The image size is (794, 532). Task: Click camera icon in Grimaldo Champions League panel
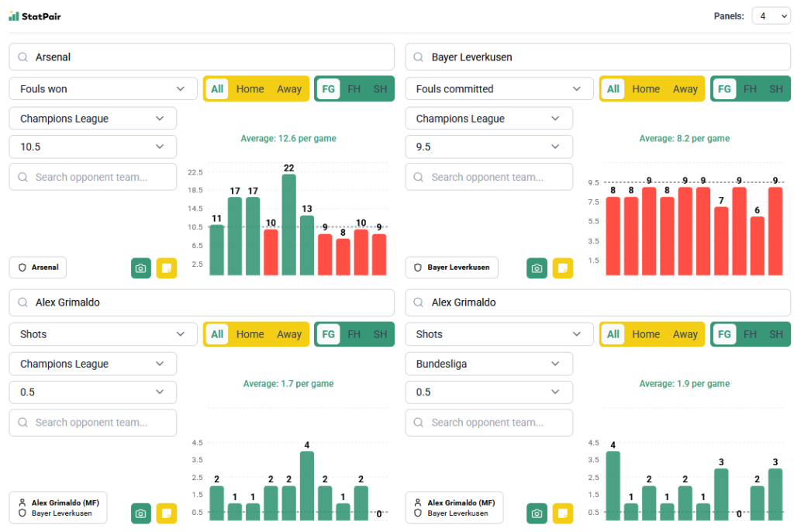(141, 513)
